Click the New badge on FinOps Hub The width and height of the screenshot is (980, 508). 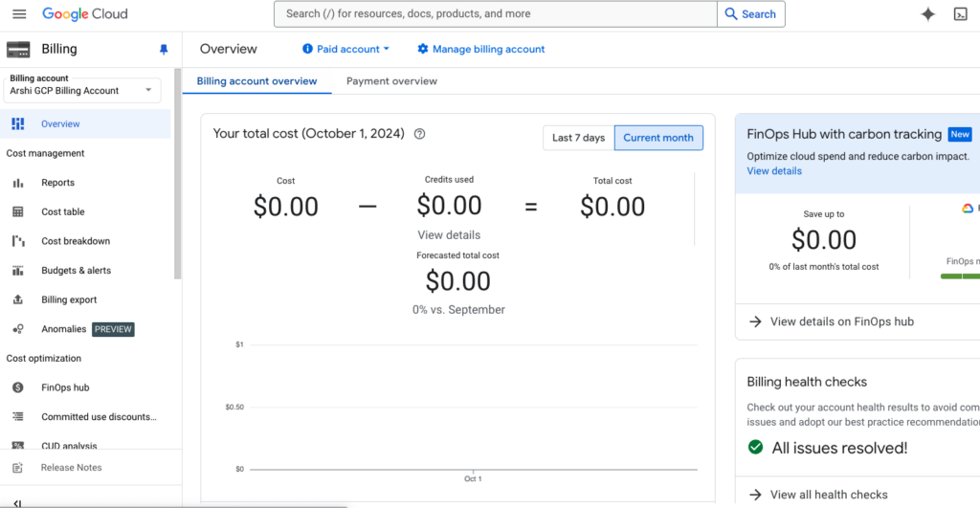[960, 134]
